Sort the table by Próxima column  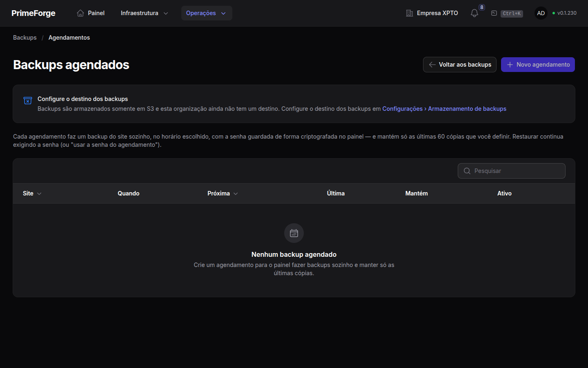tap(223, 193)
